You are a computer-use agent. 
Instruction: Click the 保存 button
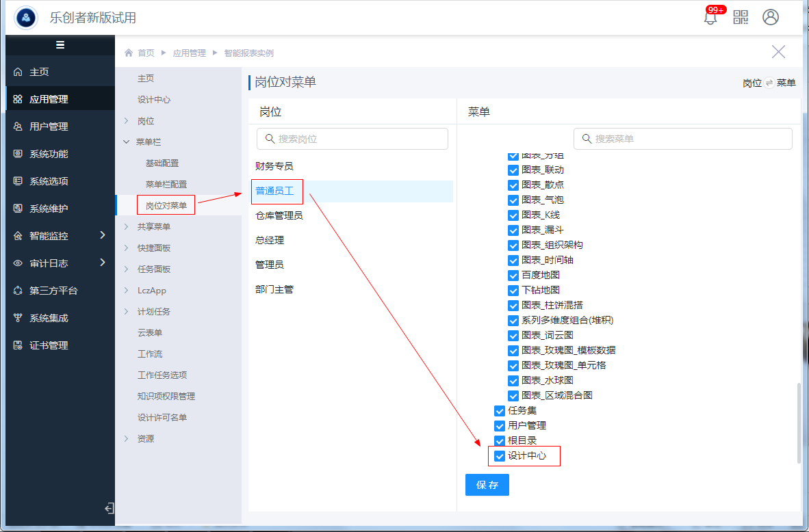point(487,486)
